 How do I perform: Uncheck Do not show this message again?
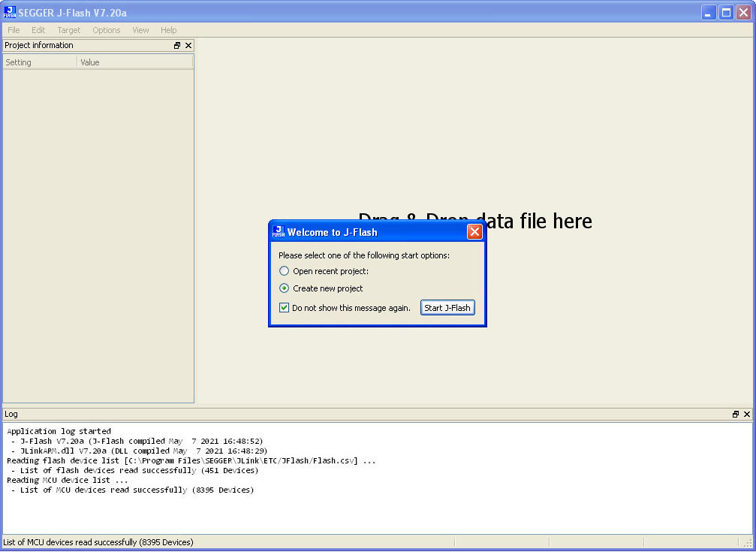(284, 308)
